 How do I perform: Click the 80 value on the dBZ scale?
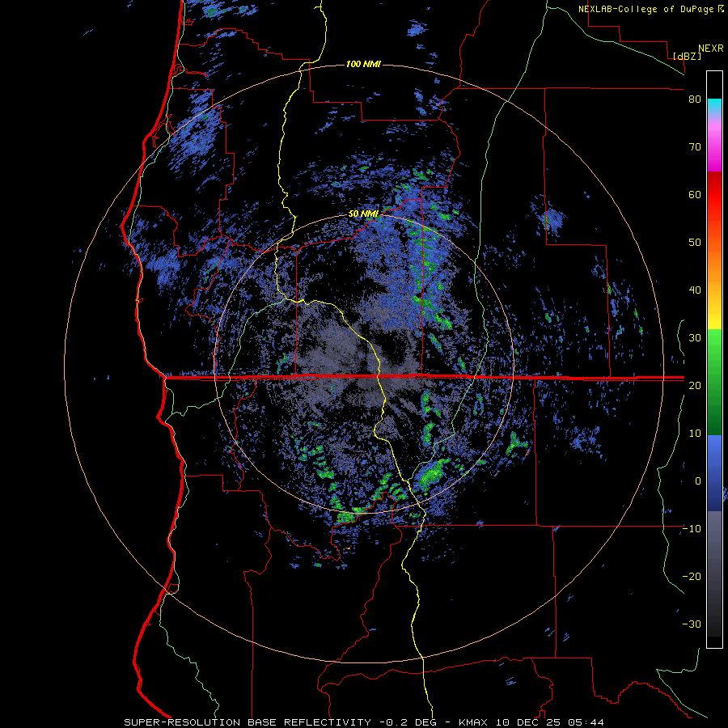(x=695, y=99)
